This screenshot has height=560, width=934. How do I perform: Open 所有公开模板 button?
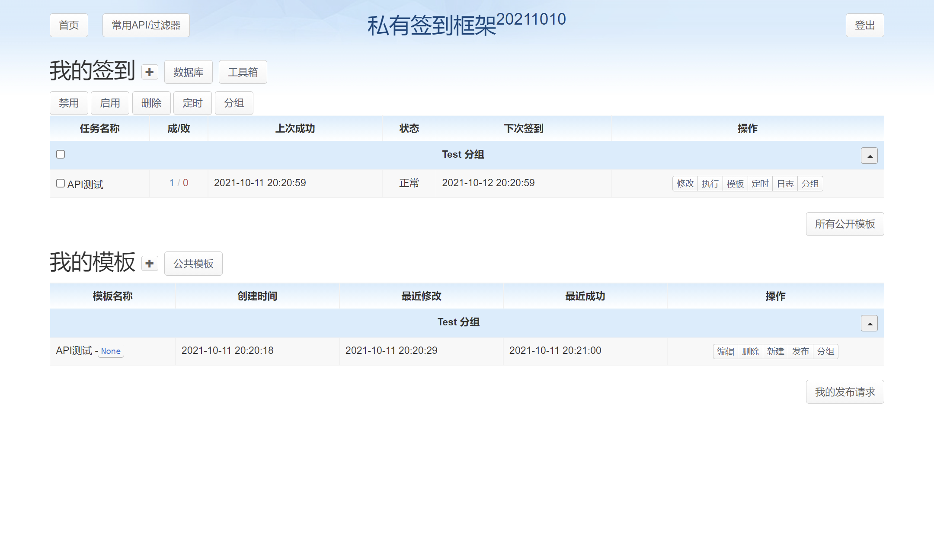pos(844,224)
